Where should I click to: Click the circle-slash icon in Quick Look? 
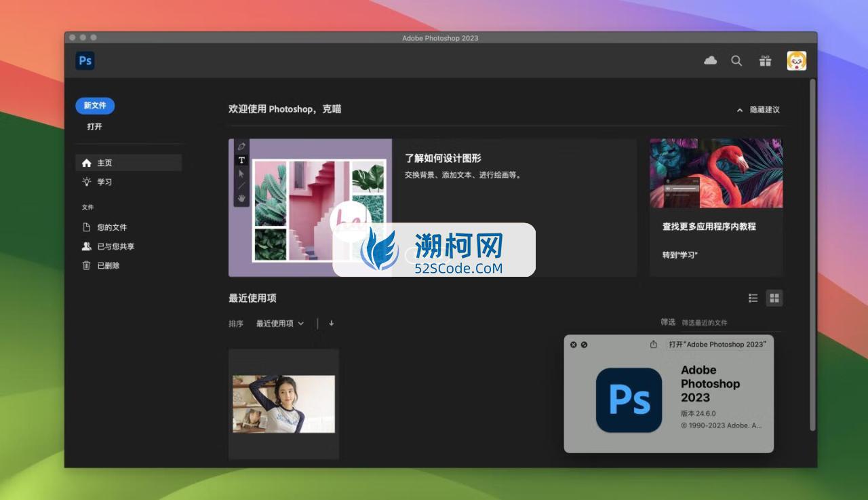tap(585, 345)
